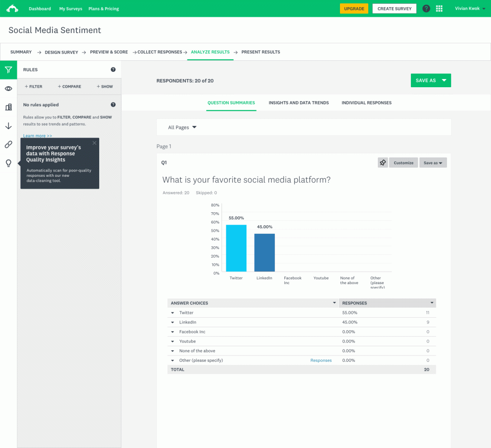This screenshot has width=491, height=448.
Task: Open the Learn more link
Action: 37,136
